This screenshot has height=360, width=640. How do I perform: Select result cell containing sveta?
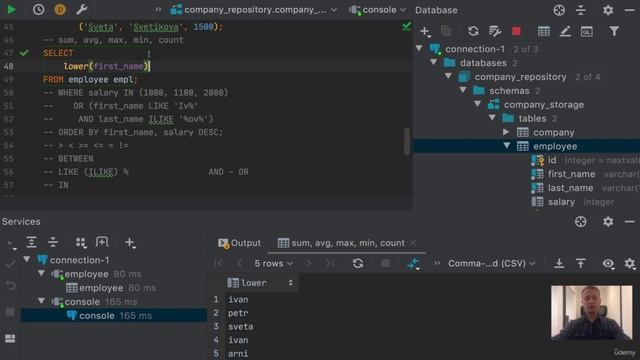pyautogui.click(x=261, y=327)
